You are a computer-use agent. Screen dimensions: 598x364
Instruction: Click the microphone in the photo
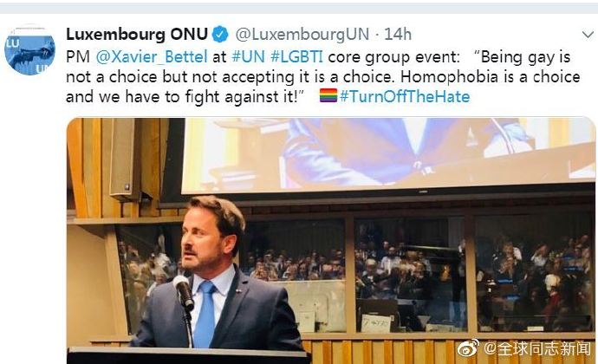coord(183,291)
